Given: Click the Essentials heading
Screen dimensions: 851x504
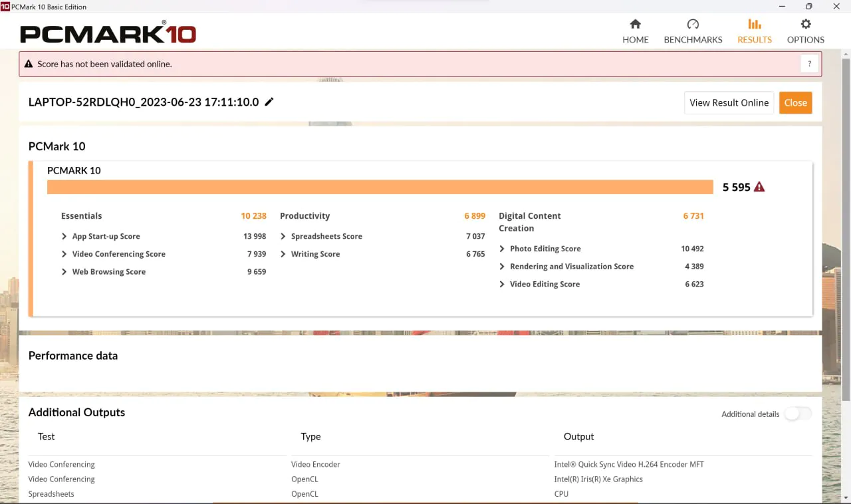Looking at the screenshot, I should tap(82, 216).
